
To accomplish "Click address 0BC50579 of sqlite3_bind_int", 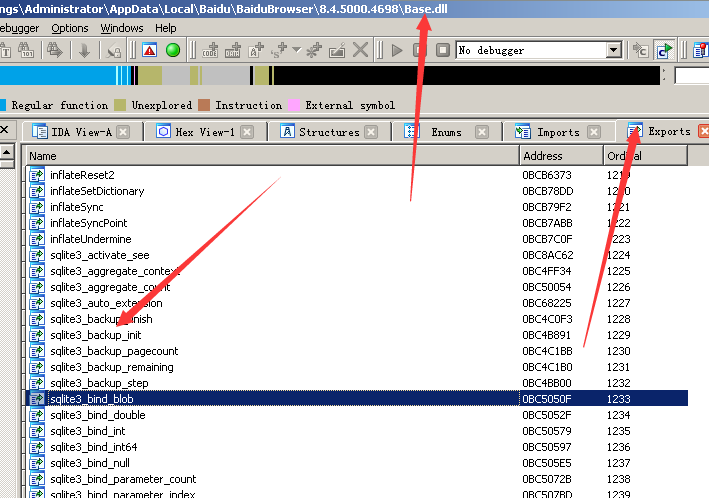I will (x=547, y=431).
